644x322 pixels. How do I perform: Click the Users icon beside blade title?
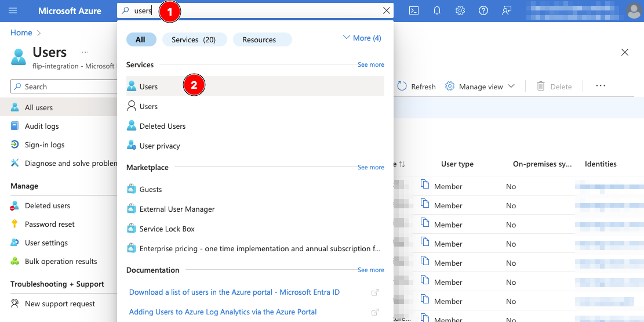[x=19, y=57]
